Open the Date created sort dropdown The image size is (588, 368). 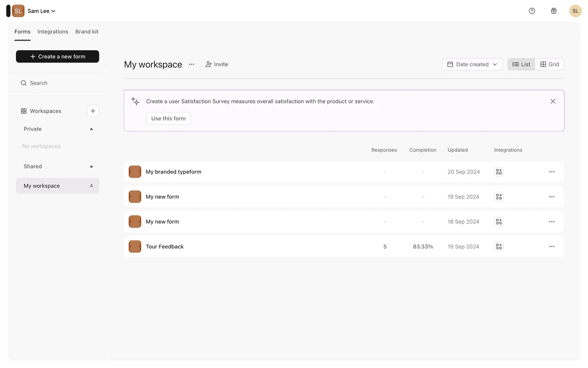(472, 64)
